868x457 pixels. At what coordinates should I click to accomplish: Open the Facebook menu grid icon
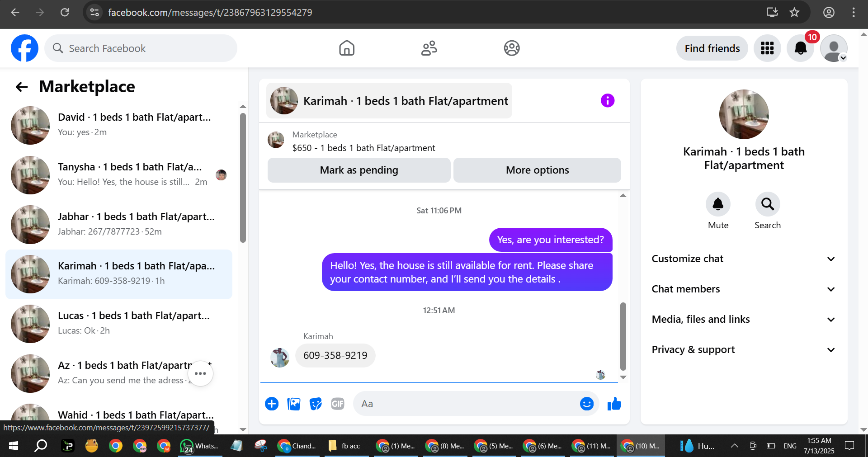[767, 48]
